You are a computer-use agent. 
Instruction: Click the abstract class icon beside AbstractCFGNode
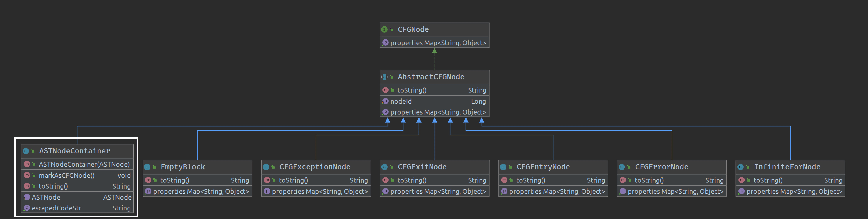384,77
